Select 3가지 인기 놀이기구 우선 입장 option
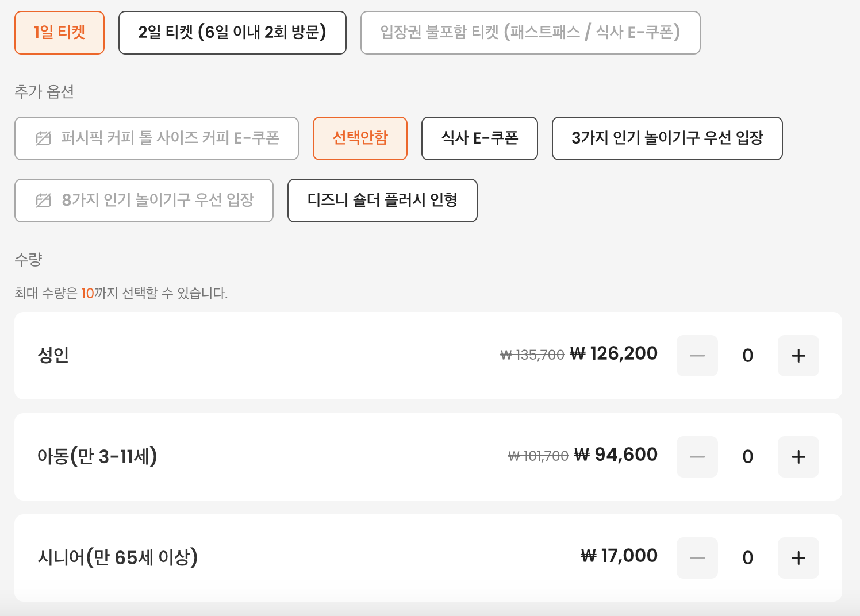The width and height of the screenshot is (860, 616). [667, 138]
